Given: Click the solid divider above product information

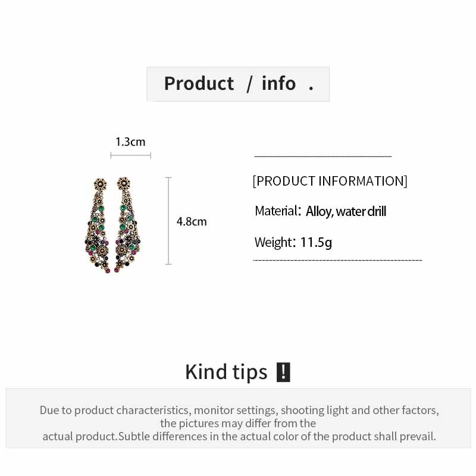Looking at the screenshot, I should 322,156.
